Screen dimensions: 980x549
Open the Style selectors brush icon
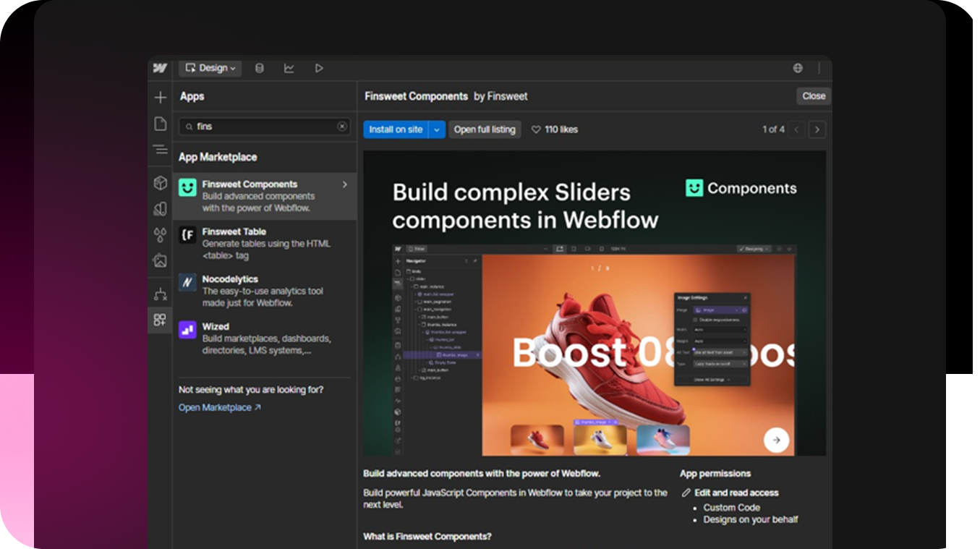point(160,209)
